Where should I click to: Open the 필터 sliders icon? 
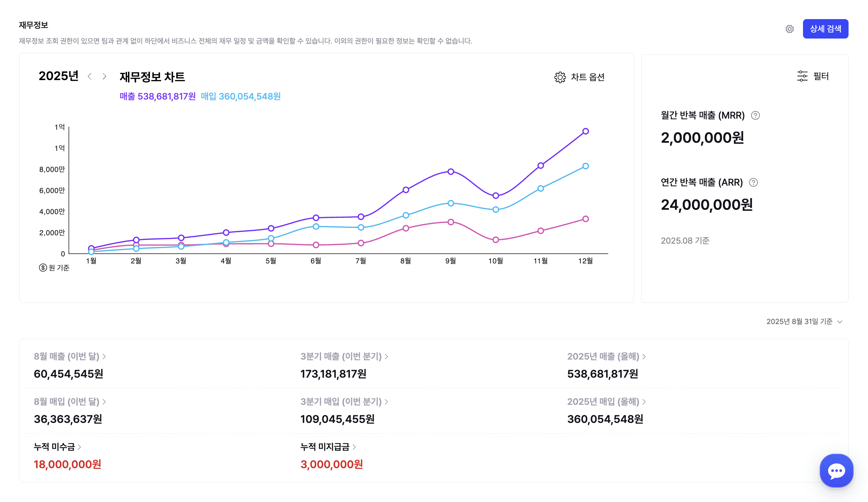tap(802, 76)
